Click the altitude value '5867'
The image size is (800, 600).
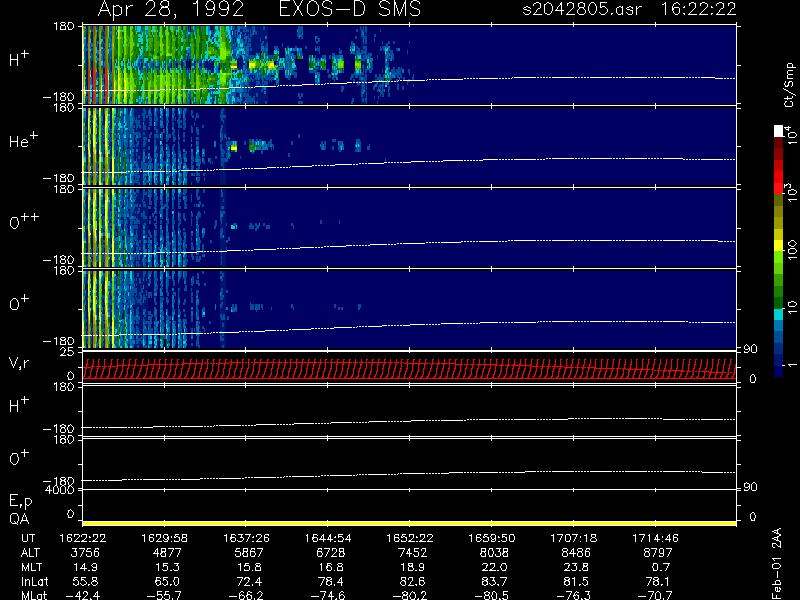pos(248,553)
